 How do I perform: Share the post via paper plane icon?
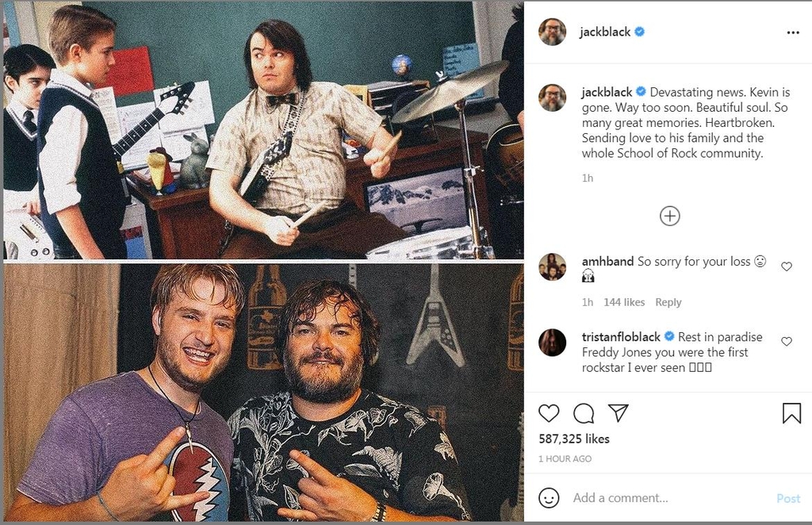tap(619, 412)
